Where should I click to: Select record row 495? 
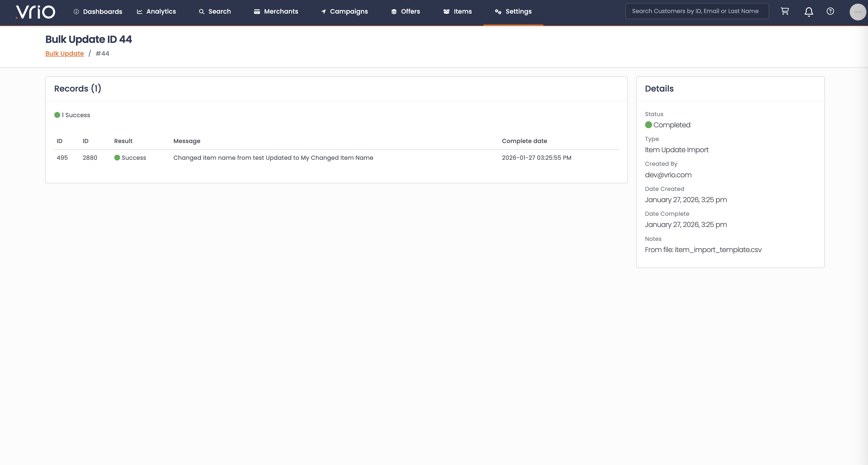[62, 158]
